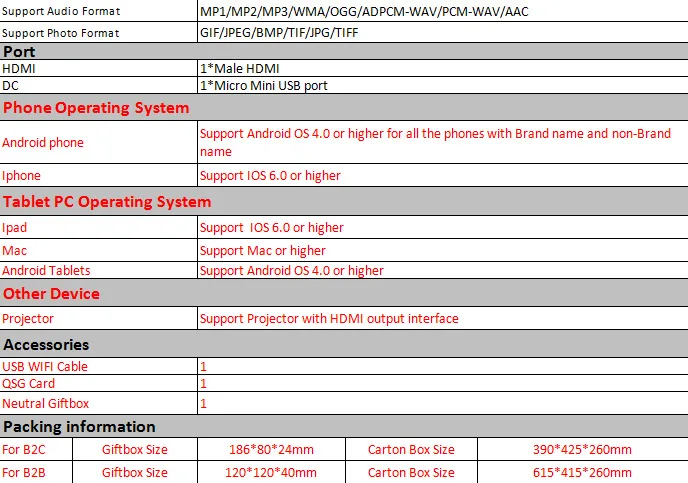Select the 'Tablet PC Operating System' header

click(x=107, y=202)
